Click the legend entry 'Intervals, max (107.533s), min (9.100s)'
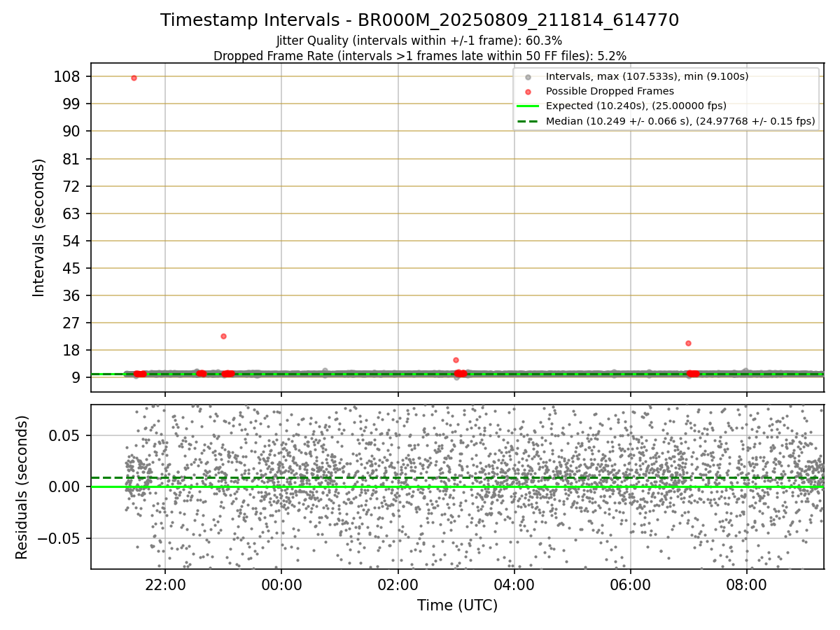Image resolution: width=840 pixels, height=630 pixels. pos(647,76)
